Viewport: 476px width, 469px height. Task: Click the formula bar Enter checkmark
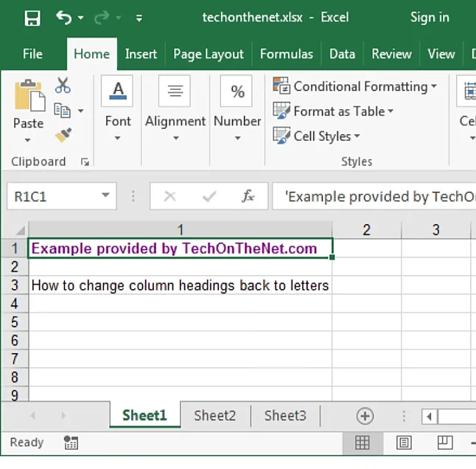[209, 196]
